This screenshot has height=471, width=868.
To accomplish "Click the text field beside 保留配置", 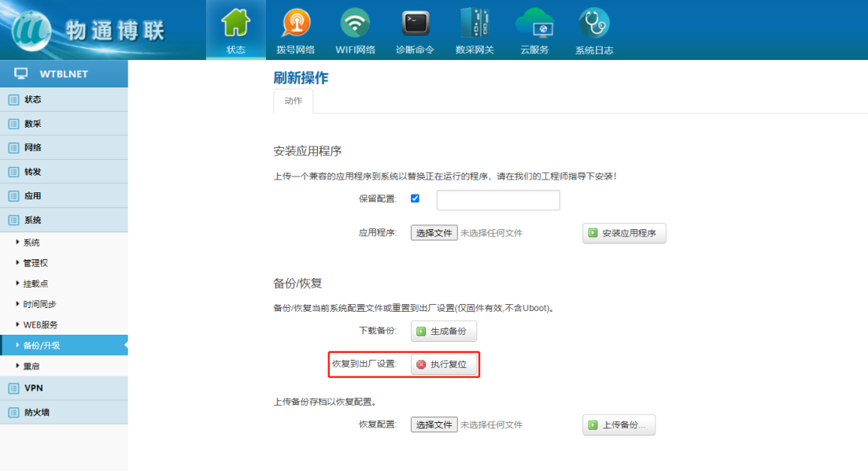I will [x=497, y=200].
